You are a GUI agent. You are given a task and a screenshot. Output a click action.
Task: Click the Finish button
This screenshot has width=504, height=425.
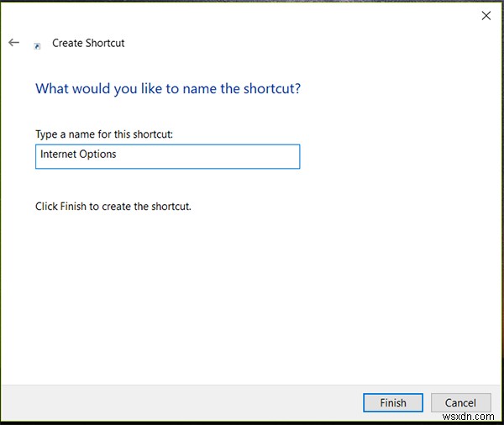click(393, 402)
